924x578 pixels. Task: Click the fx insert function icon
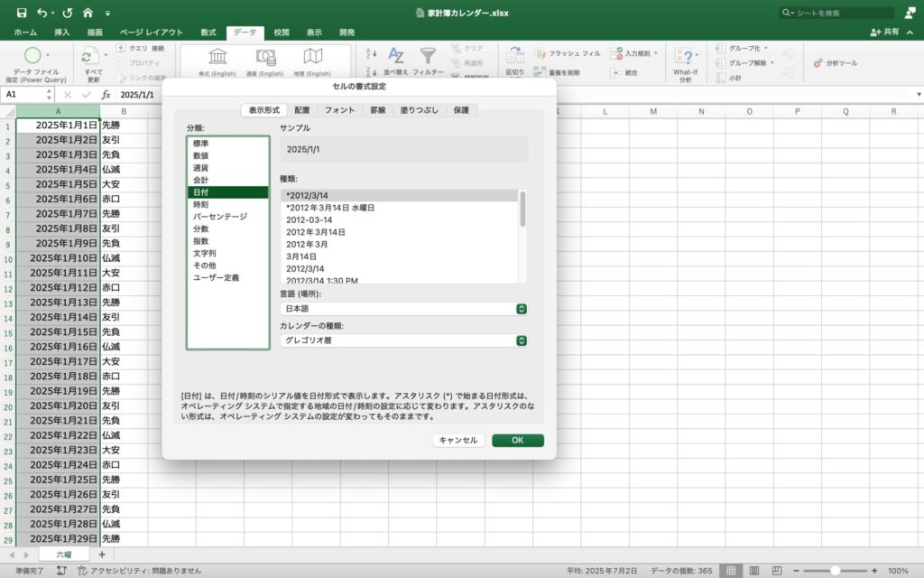106,94
